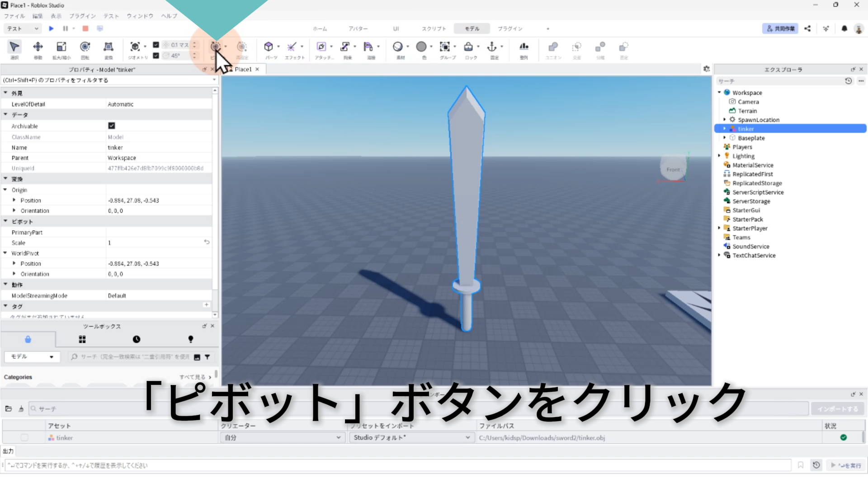Screen dimensions: 868x488
Task: Select the Rotate (回転) tool
Action: pos(85,47)
